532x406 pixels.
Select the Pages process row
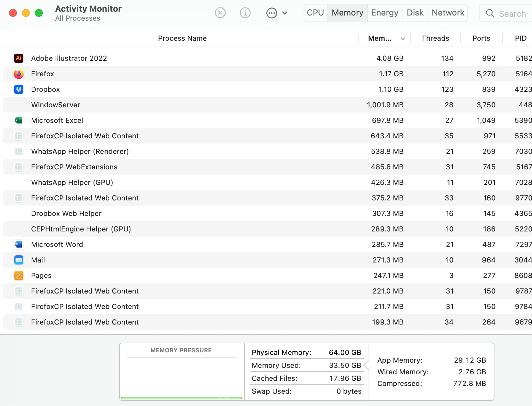[267, 275]
